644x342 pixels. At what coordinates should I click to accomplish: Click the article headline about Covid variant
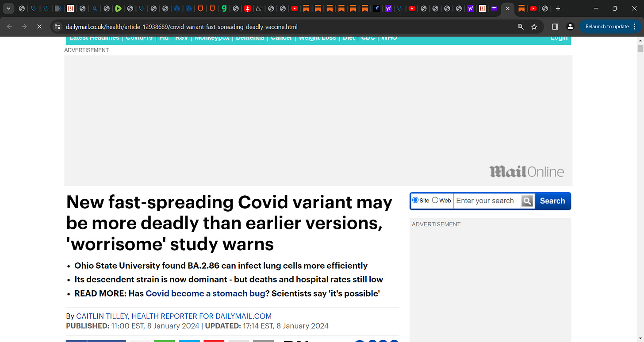[229, 223]
